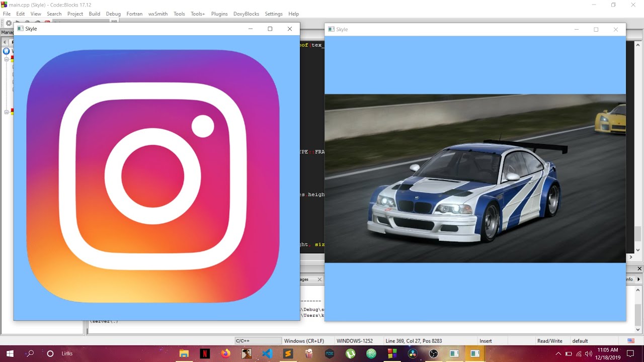Close the car image Skyle window
The height and width of the screenshot is (362, 644).
616,29
